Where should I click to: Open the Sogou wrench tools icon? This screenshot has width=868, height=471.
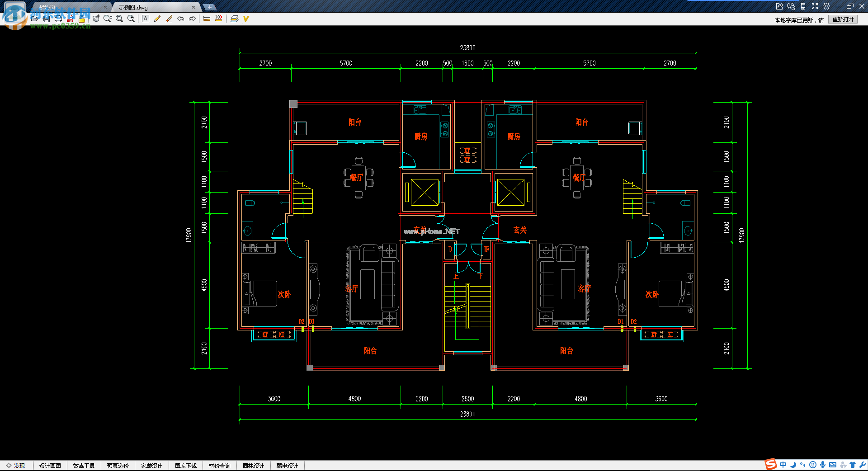pos(863,465)
